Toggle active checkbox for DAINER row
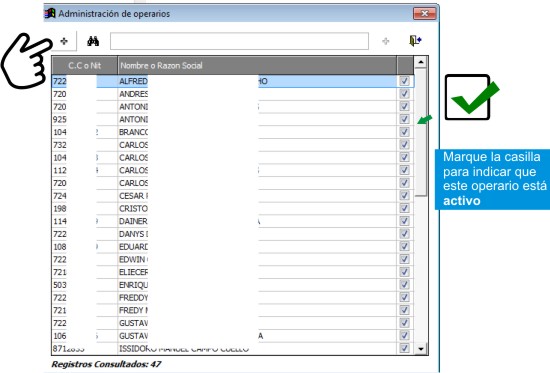Screen dimensions: 550x373 404,221
